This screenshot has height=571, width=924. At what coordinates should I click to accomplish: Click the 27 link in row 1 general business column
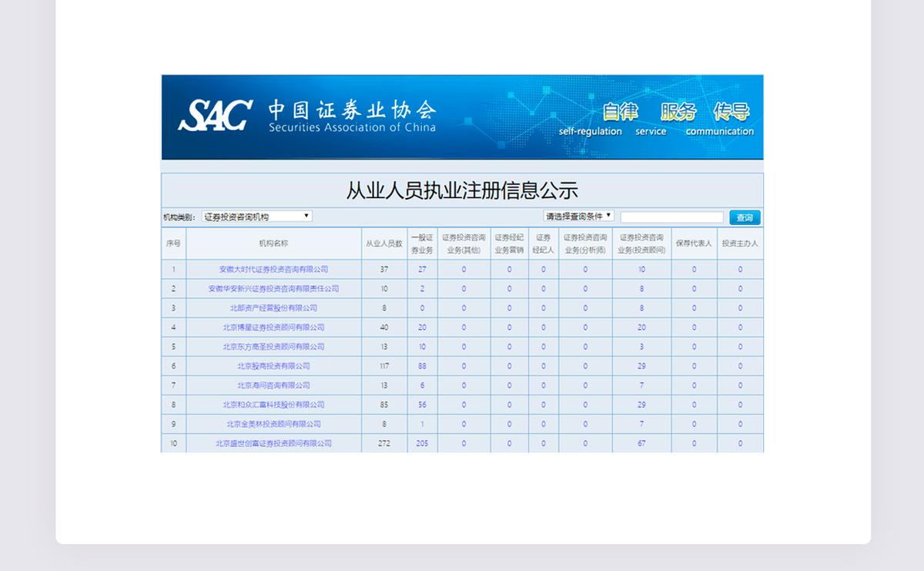(x=421, y=270)
